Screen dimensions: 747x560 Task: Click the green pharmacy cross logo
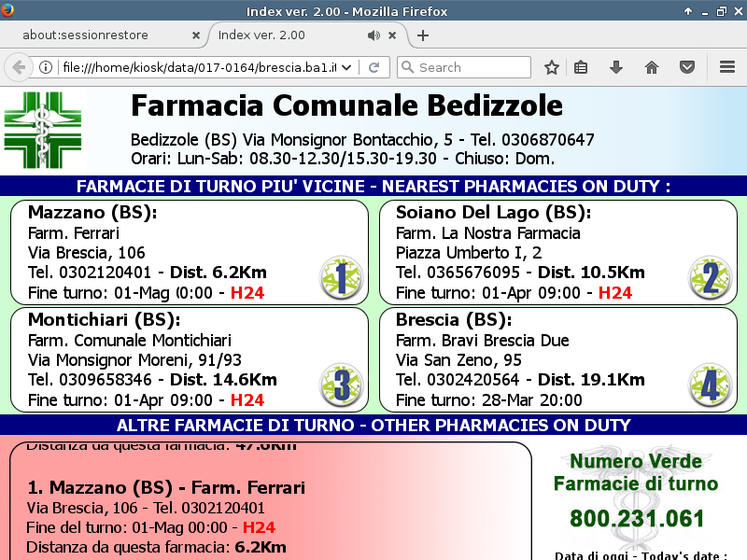[x=43, y=129]
